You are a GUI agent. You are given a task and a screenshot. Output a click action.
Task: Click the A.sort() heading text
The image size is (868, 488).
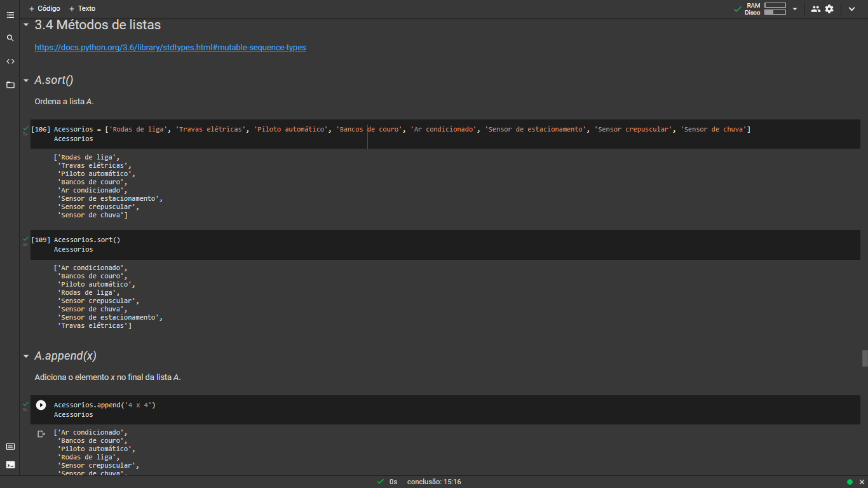[54, 80]
